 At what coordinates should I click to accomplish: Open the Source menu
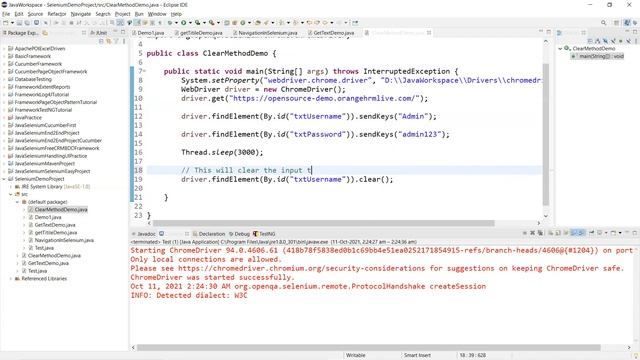(x=35, y=14)
